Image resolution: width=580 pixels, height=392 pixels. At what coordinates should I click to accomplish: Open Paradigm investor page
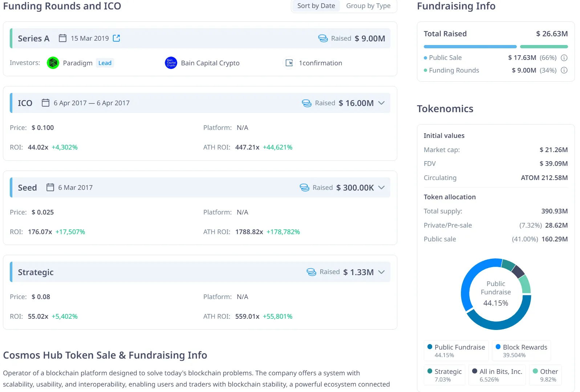point(78,63)
